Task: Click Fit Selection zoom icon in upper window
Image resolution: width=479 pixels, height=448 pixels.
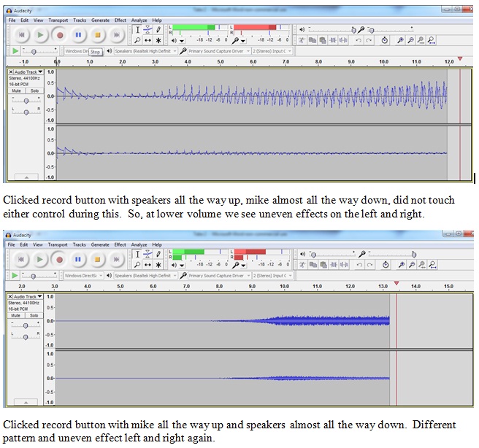Action: tap(421, 40)
